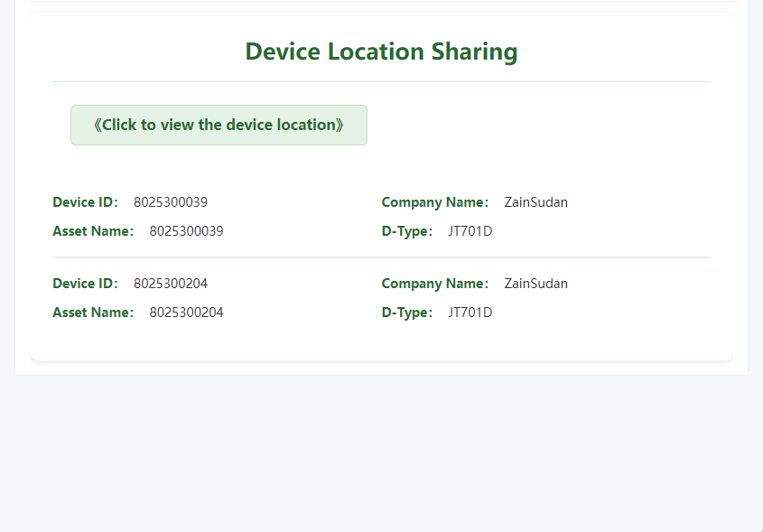Viewport: 763px width, 532px height.
Task: Select JT701D type value of second device
Action: [x=470, y=313]
